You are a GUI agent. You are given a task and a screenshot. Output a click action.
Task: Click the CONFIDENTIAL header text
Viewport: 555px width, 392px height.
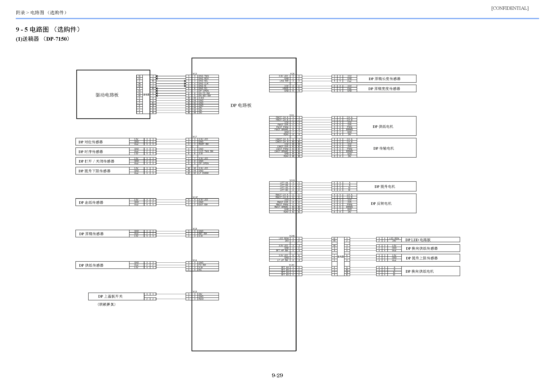(510, 8)
